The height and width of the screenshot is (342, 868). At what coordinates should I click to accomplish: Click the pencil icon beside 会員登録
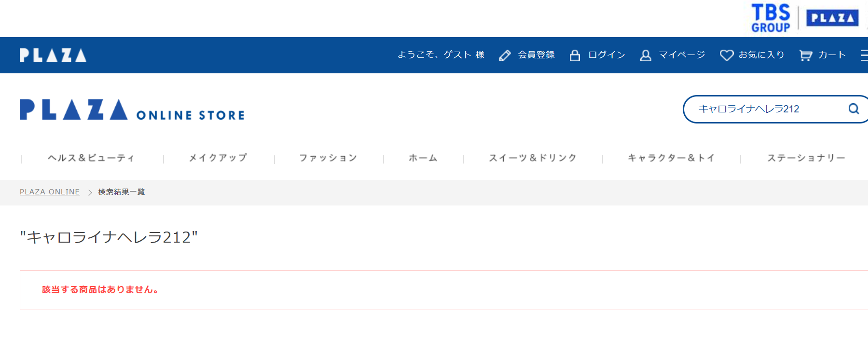click(x=505, y=55)
